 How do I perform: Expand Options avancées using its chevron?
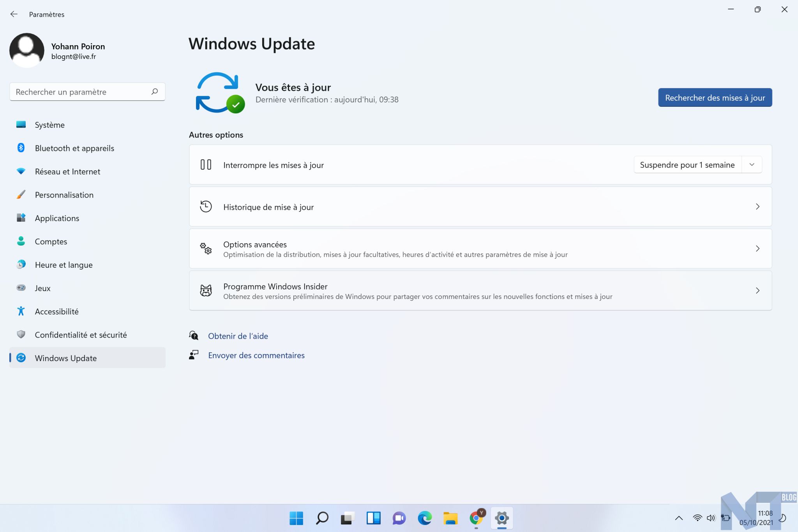tap(757, 249)
